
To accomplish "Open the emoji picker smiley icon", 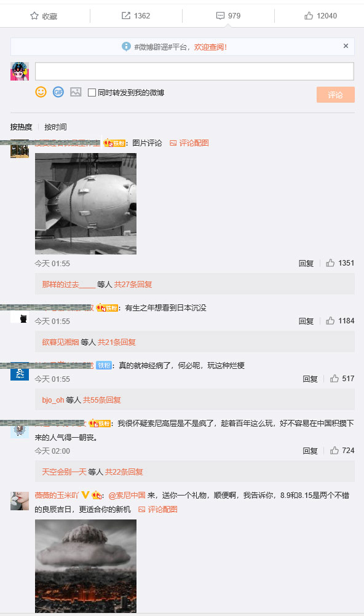I will (41, 92).
